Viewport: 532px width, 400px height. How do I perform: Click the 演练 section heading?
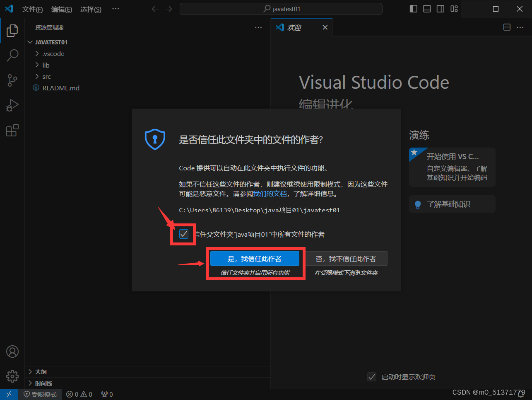419,135
